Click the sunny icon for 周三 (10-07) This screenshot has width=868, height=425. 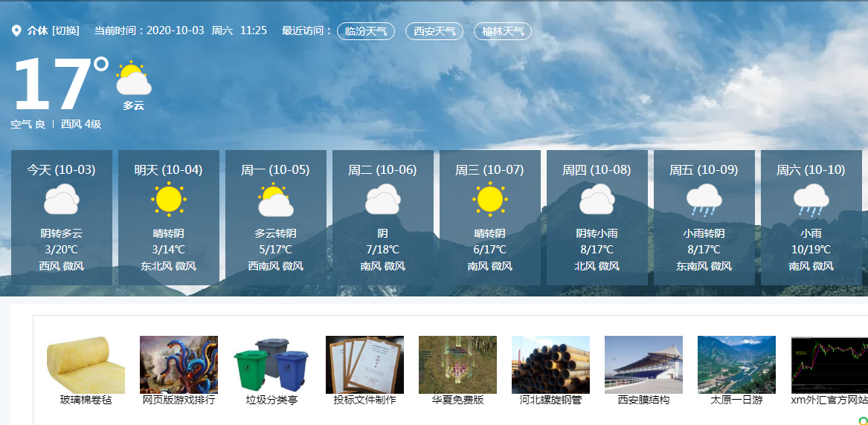click(490, 199)
